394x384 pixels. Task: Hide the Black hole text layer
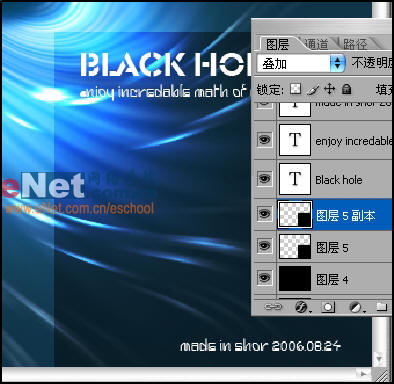pos(265,179)
